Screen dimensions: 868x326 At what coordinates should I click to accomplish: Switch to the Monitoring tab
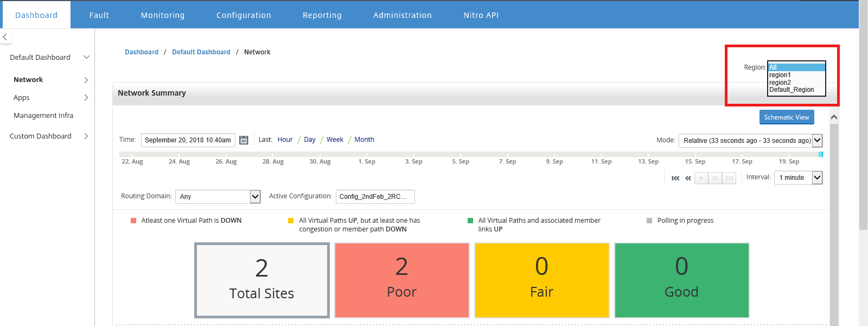163,15
